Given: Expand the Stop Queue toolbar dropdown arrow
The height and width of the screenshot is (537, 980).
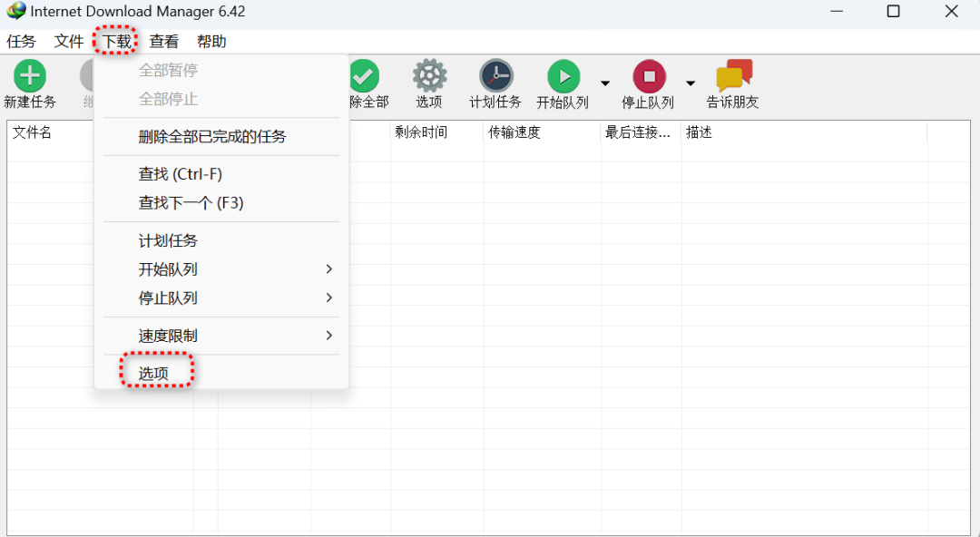Looking at the screenshot, I should coord(691,83).
